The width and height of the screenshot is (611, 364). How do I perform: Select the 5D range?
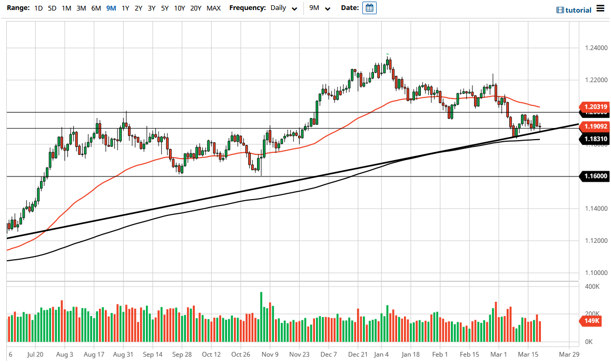52,8
